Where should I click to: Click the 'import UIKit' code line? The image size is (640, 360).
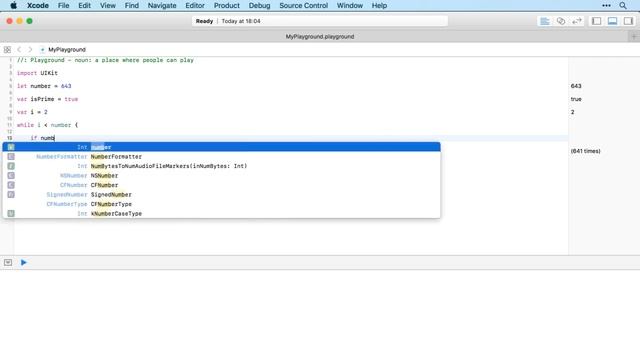[37, 73]
